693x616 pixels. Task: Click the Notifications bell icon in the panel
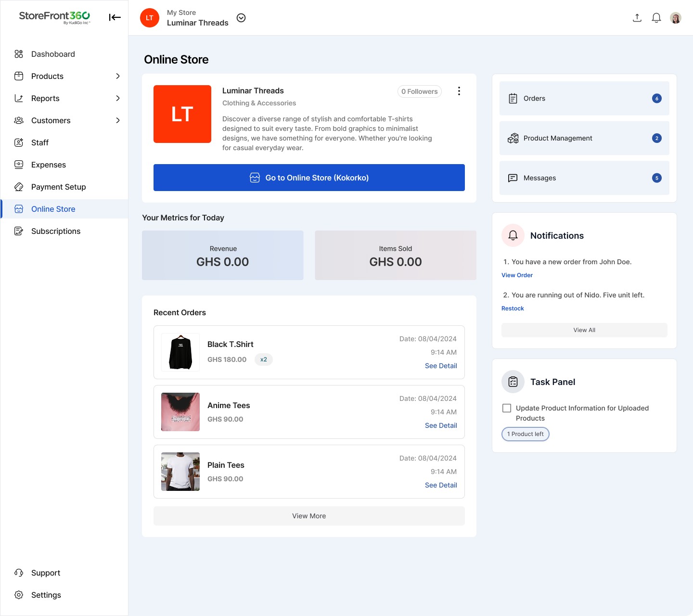[513, 235]
